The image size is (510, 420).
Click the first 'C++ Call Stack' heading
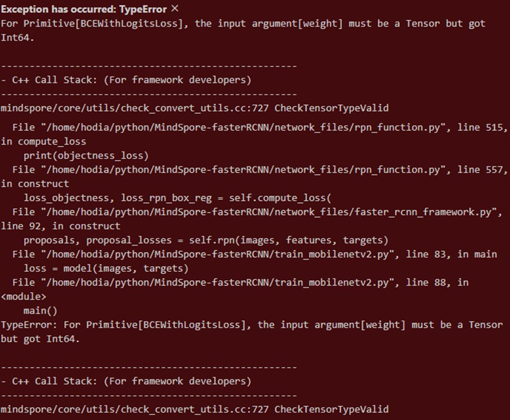[x=126, y=80]
